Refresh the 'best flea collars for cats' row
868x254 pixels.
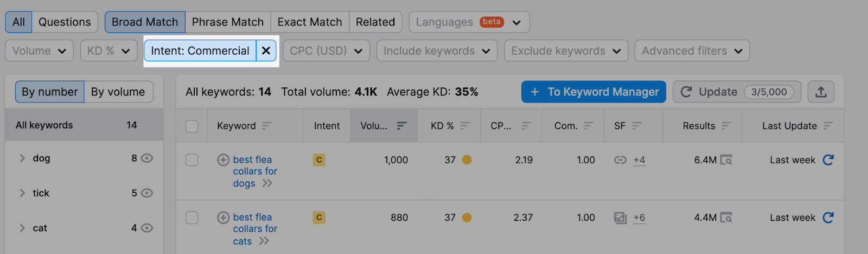point(828,218)
